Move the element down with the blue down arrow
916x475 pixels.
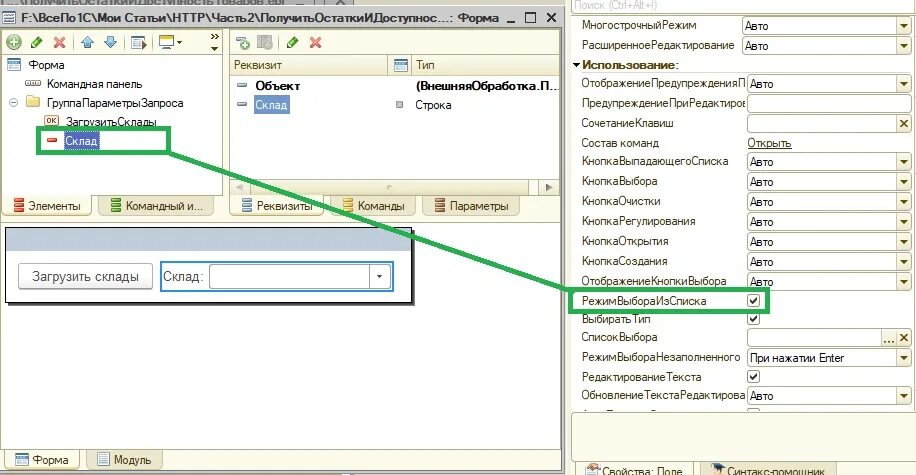[x=110, y=42]
